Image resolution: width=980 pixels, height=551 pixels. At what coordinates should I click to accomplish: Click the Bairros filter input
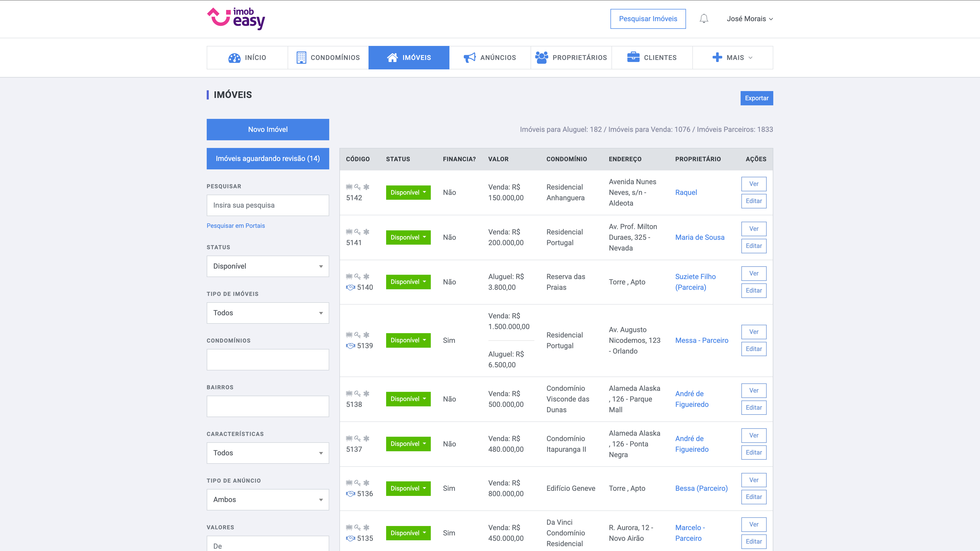click(267, 407)
